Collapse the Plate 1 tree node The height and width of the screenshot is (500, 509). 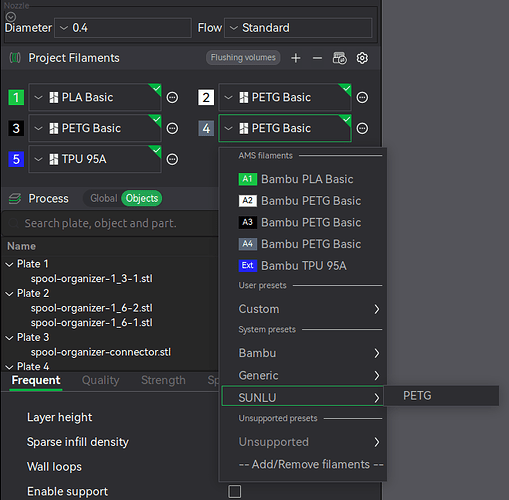(9, 264)
